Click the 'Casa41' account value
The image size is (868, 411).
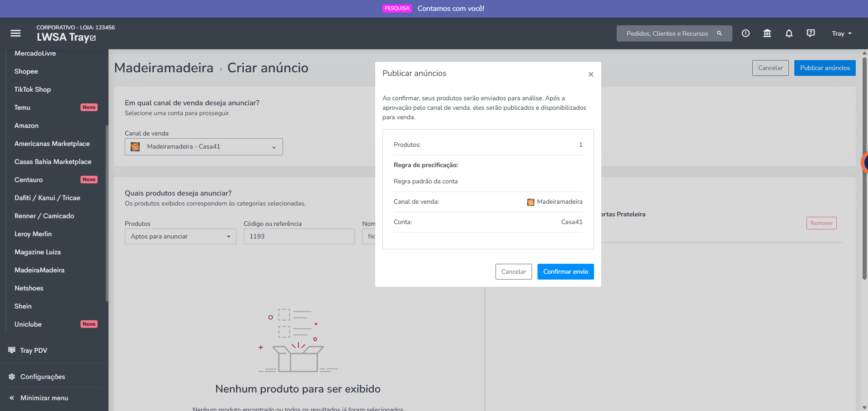point(571,222)
